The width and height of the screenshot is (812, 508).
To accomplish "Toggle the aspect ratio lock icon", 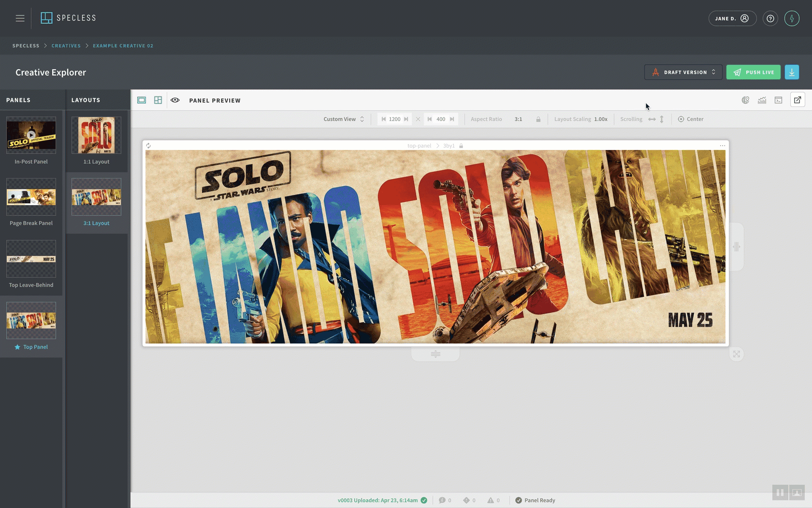I will 538,119.
